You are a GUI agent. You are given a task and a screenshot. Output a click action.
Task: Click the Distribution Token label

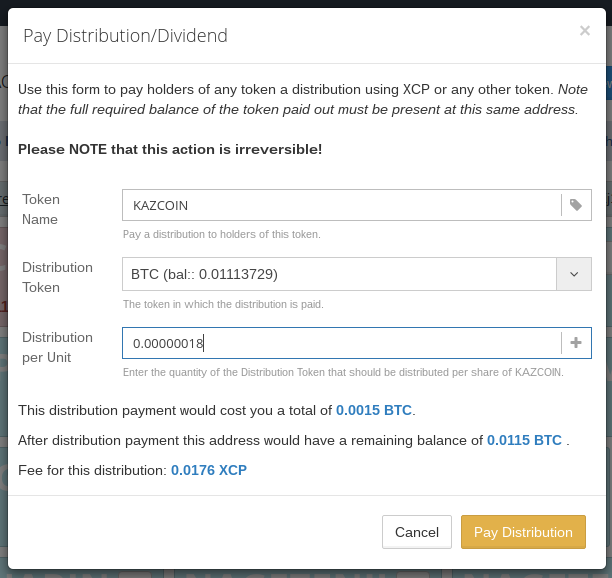click(x=57, y=277)
